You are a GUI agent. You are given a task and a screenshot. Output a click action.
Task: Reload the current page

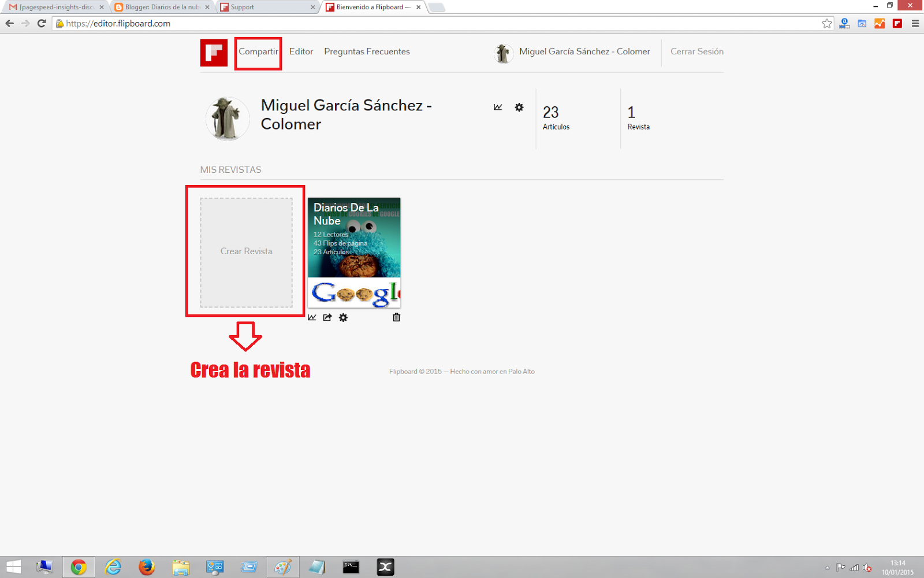[x=42, y=24]
